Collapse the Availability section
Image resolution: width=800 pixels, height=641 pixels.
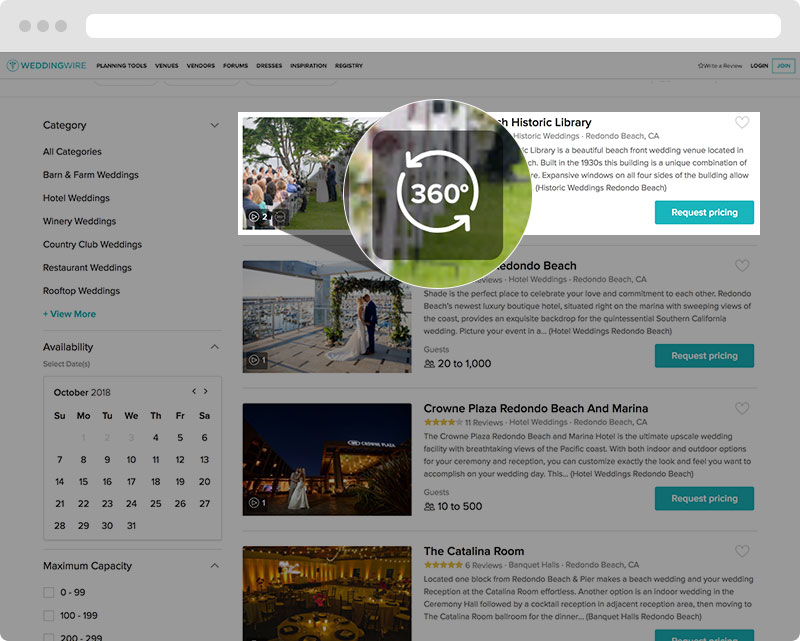[215, 347]
